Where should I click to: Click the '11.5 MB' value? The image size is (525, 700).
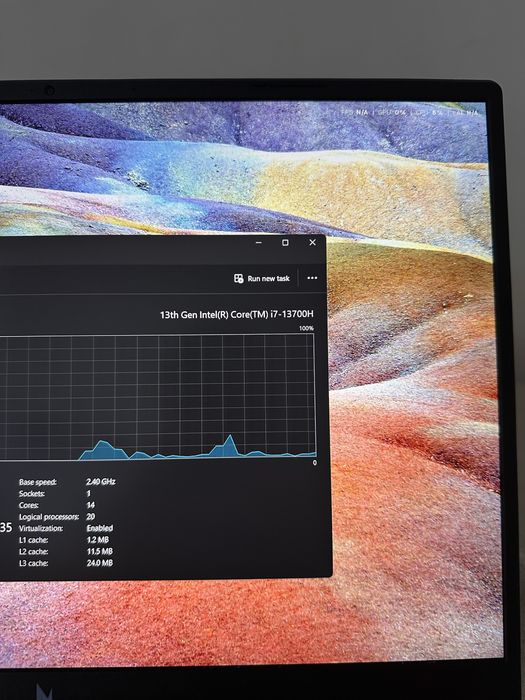(x=100, y=551)
